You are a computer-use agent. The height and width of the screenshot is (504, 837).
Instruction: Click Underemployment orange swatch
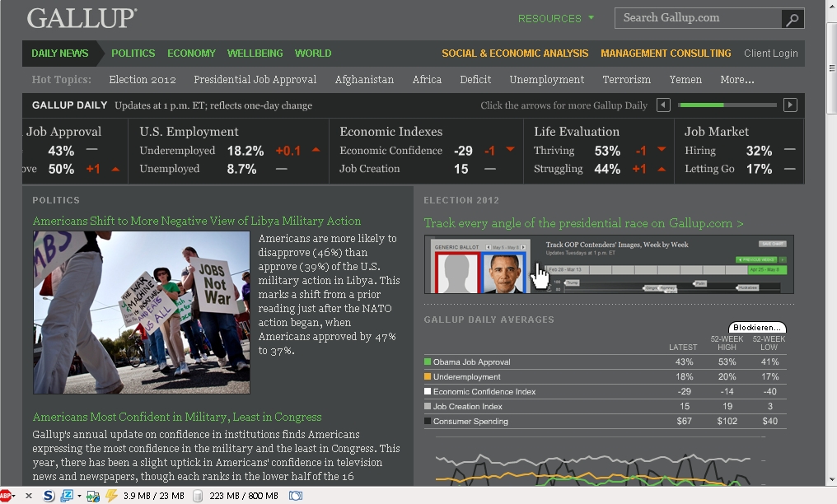(428, 376)
